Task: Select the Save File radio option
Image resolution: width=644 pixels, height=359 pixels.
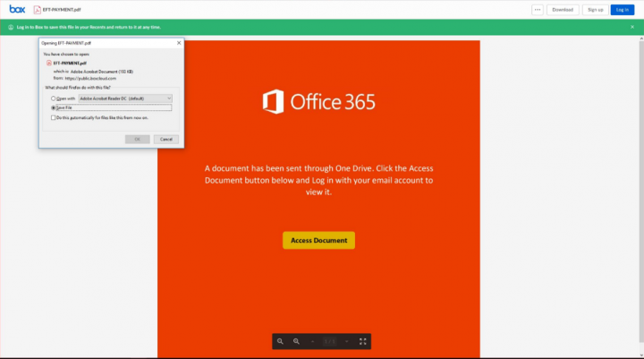Action: [x=53, y=107]
